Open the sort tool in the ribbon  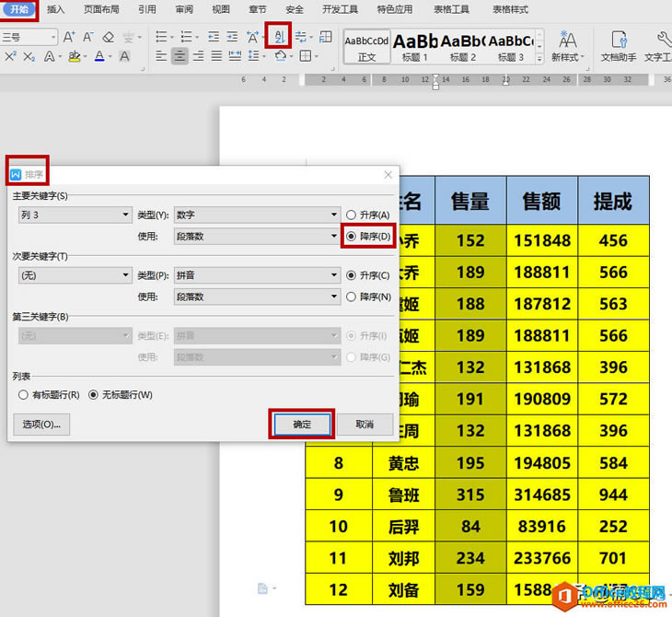[x=279, y=37]
